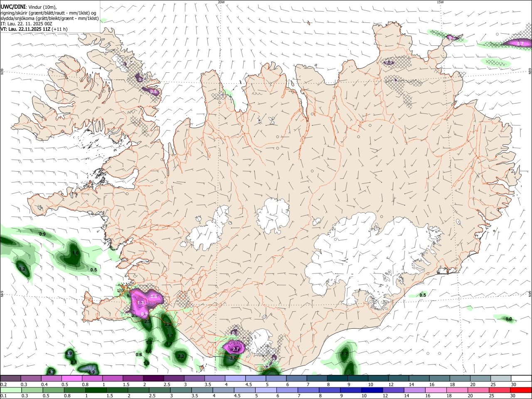
Task: Select the '0.7' value in the northeast purple streak
Action: coord(520,44)
